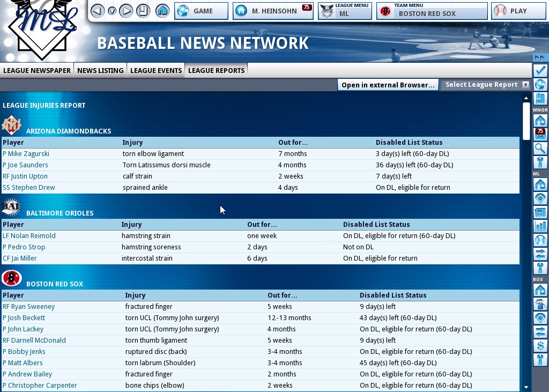Click the forward navigation arrow

pyautogui.click(x=126, y=11)
